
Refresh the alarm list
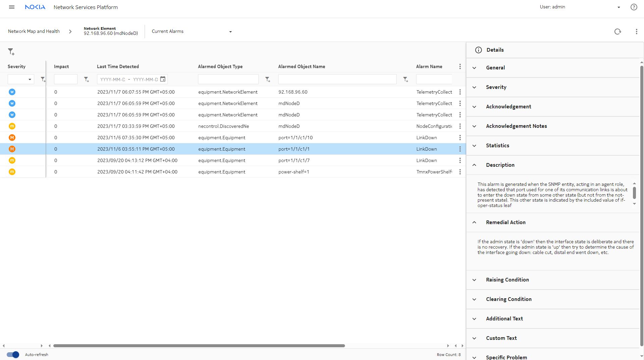coord(617,32)
